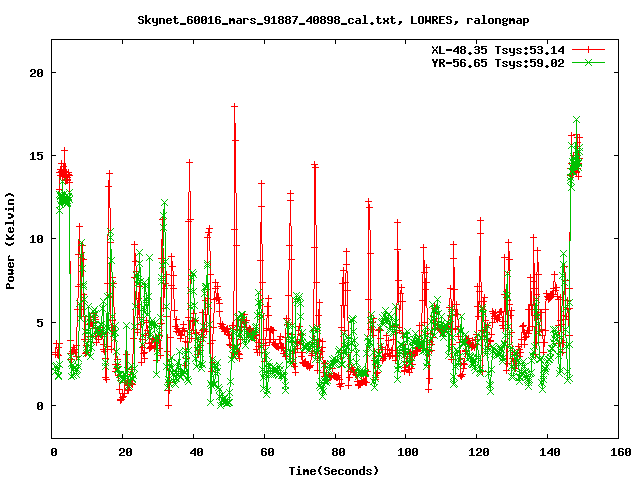
Task: Click the red line sample in the legend
Action: (x=588, y=50)
